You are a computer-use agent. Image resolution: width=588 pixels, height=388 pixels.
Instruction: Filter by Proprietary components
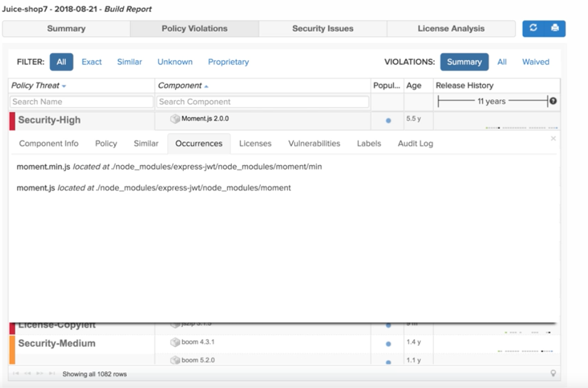[x=228, y=62]
